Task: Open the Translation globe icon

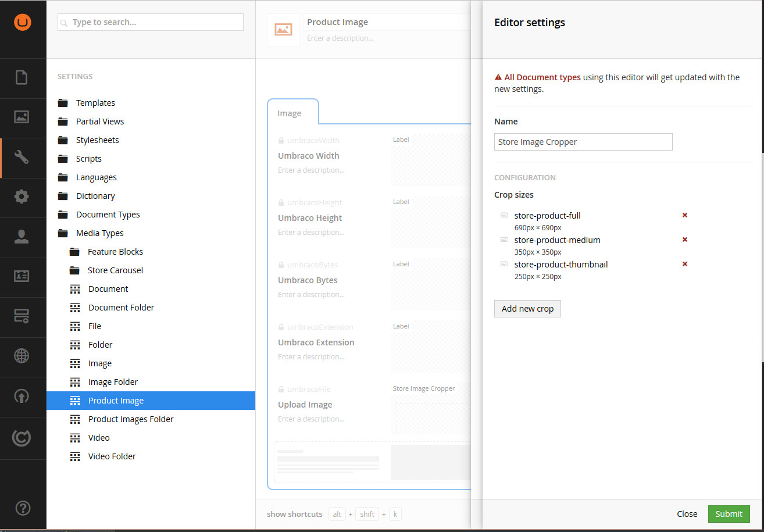Action: 23,356
